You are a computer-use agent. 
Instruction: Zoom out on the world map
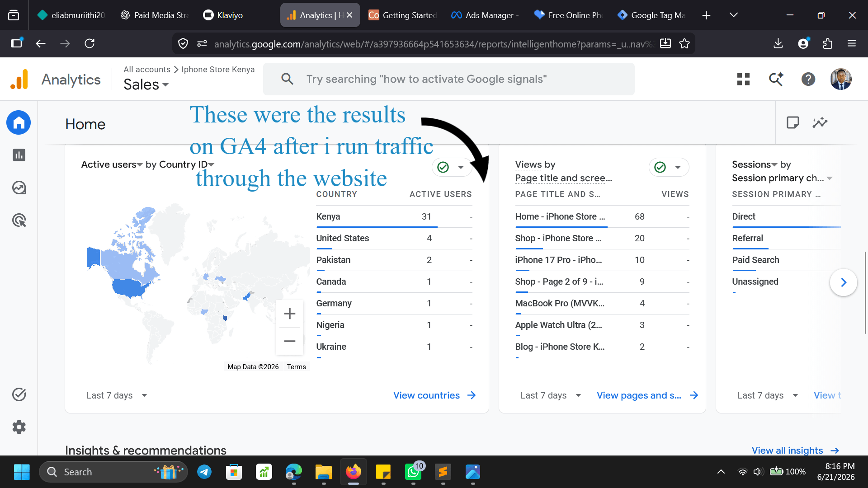point(290,341)
